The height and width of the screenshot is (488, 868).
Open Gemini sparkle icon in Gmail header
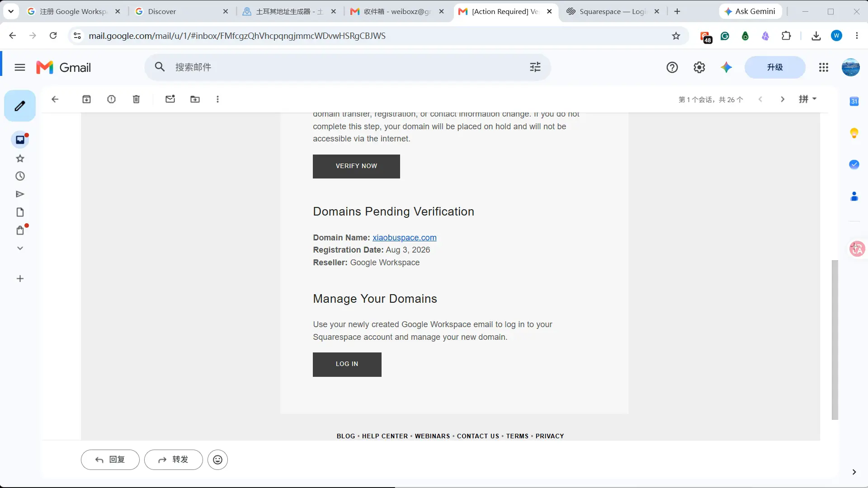coord(726,67)
